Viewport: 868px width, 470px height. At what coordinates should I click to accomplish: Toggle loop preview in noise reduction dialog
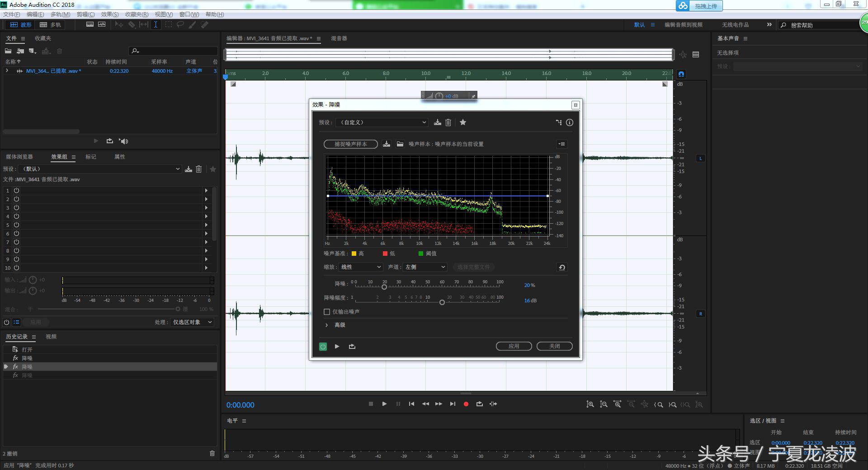pos(352,347)
